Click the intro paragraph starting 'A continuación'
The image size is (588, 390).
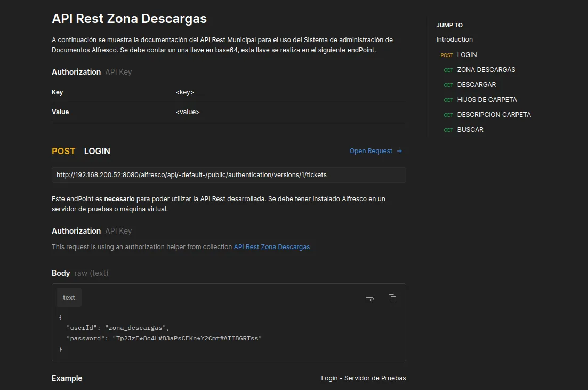[x=222, y=45]
